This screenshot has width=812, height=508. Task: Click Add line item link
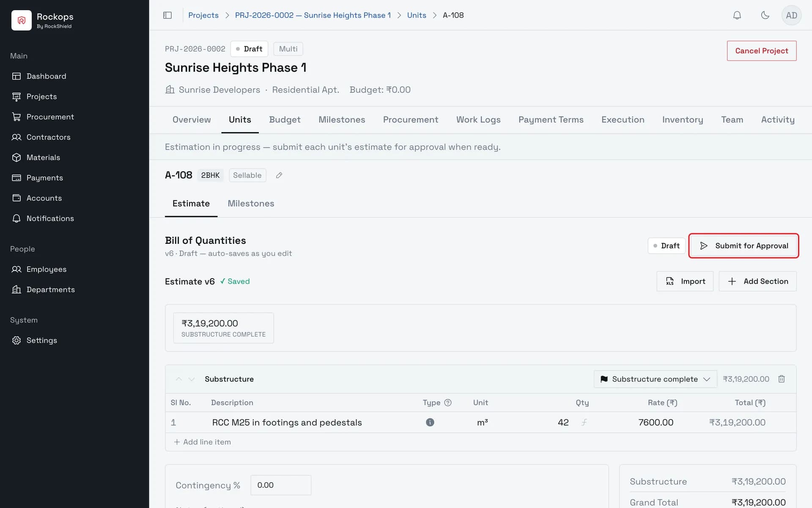(202, 442)
